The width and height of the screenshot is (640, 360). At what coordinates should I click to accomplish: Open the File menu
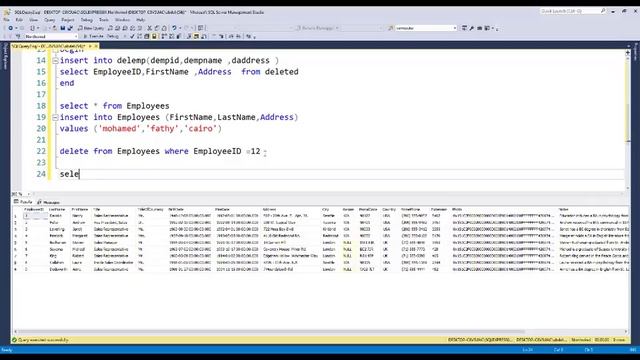pyautogui.click(x=7, y=20)
